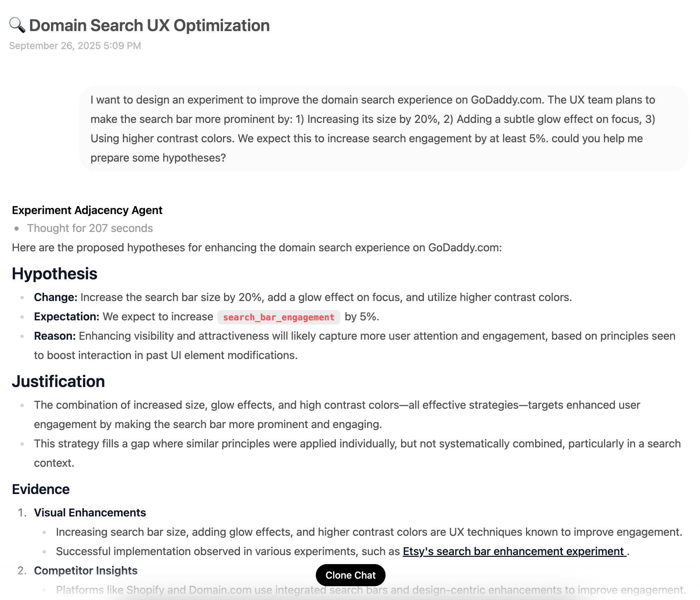Select the "Competitor Insights" list item
The height and width of the screenshot is (600, 700).
pos(86,571)
